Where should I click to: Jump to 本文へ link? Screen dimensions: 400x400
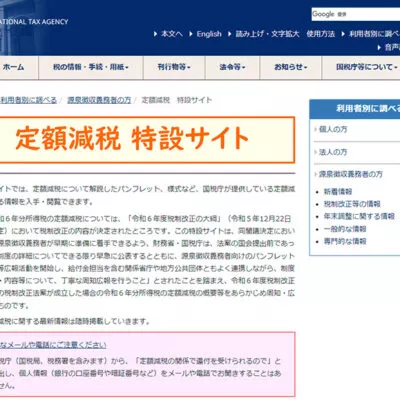point(172,34)
